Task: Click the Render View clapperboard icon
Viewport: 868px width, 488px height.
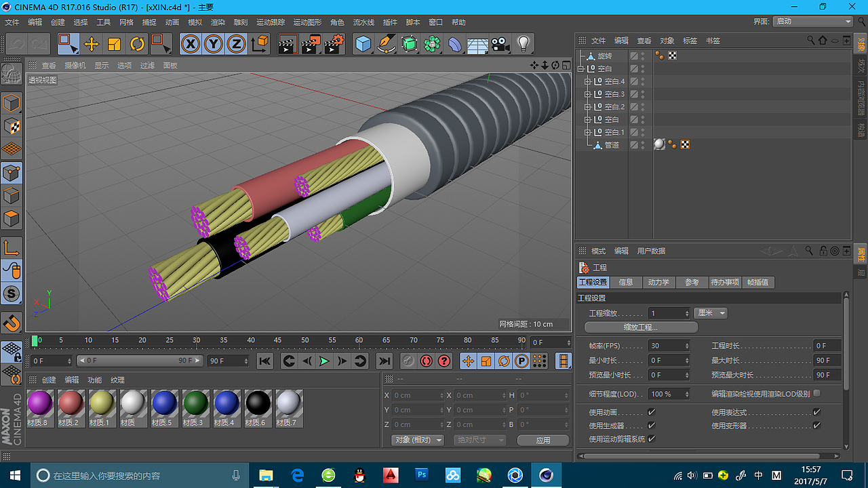Action: point(288,45)
